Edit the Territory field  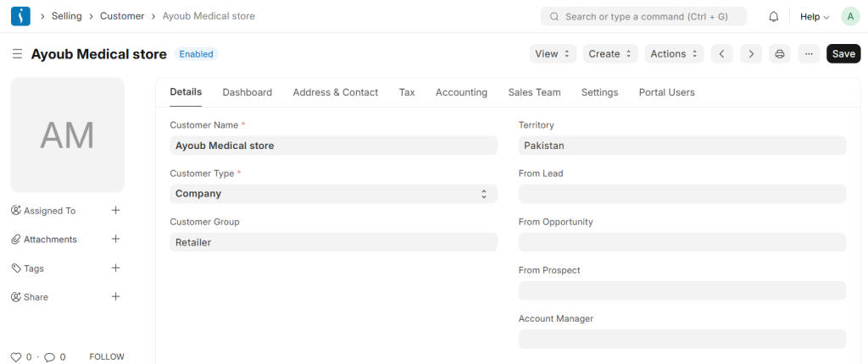[x=682, y=146]
